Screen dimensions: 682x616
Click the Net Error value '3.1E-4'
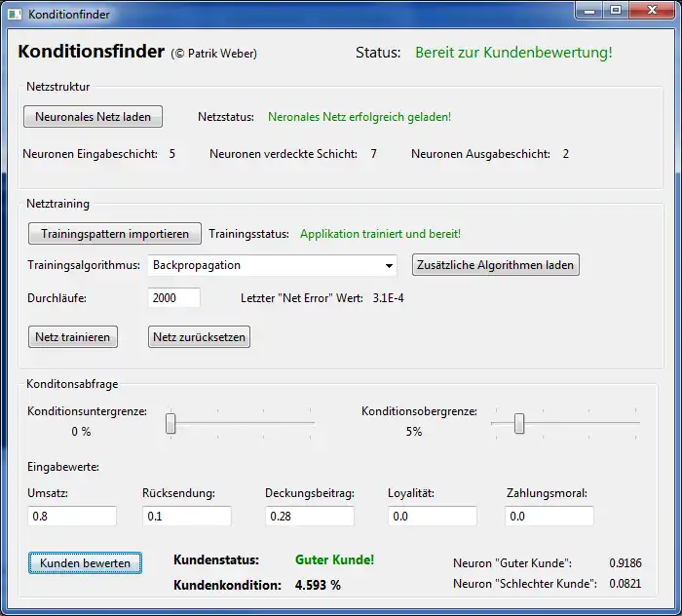click(388, 298)
